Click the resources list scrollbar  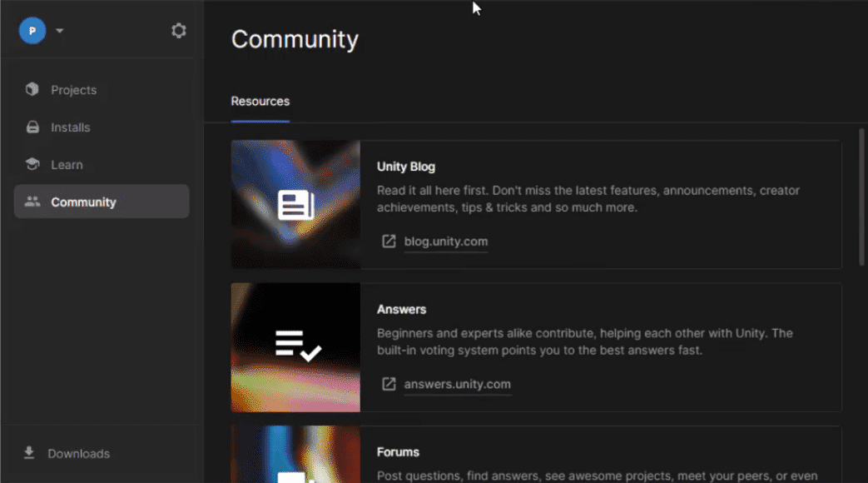tap(861, 197)
